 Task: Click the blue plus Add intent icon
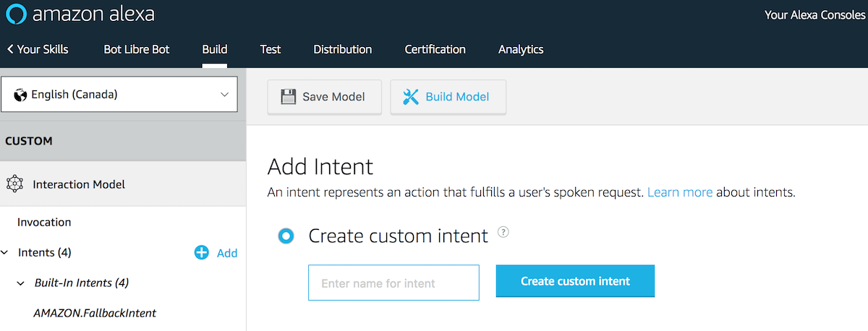[202, 252]
